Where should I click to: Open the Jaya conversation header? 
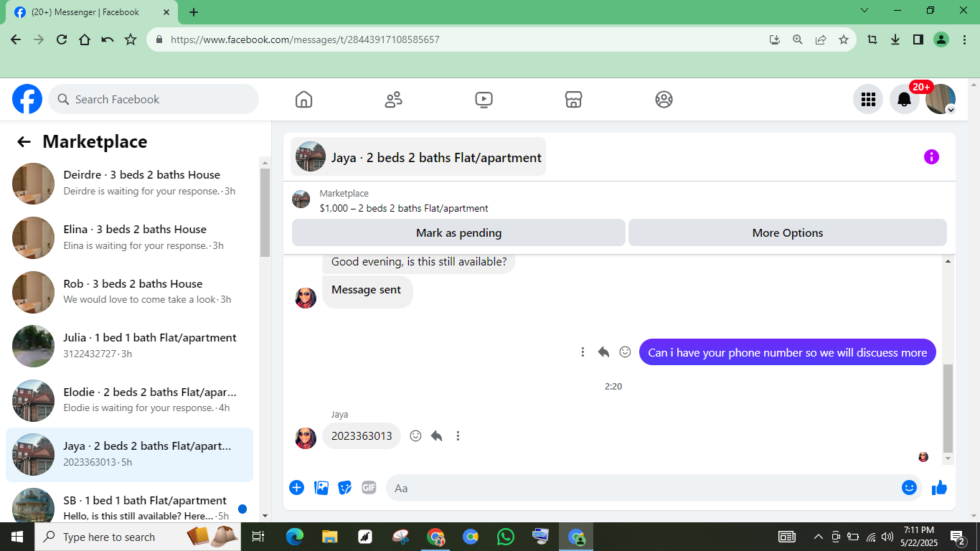click(418, 156)
